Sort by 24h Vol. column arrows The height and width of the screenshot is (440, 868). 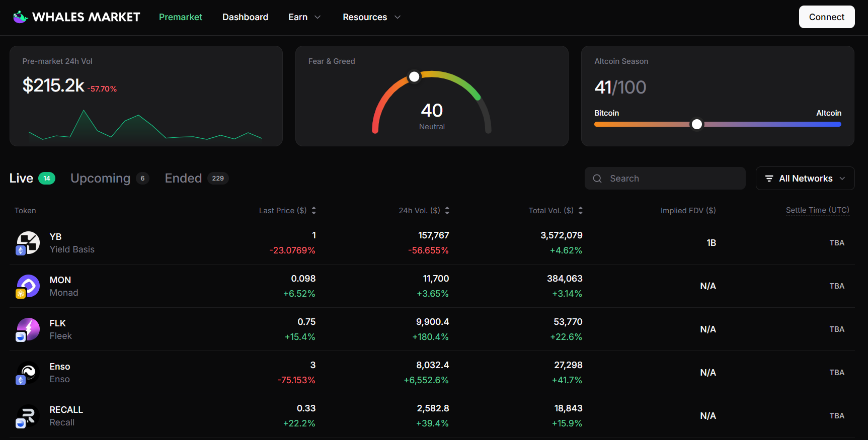point(447,211)
